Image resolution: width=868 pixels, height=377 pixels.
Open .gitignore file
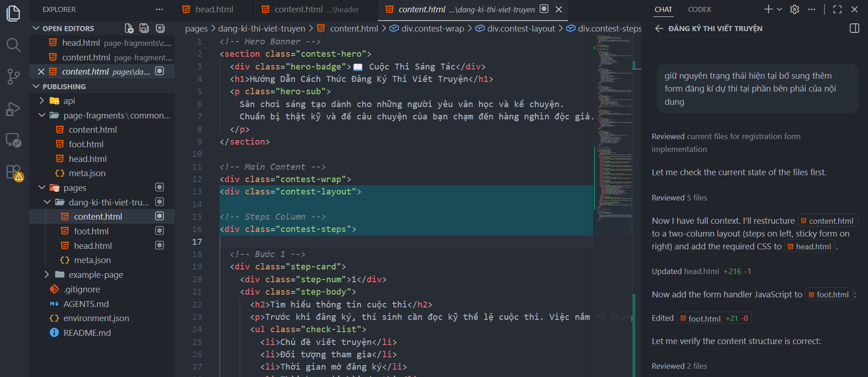(82, 289)
